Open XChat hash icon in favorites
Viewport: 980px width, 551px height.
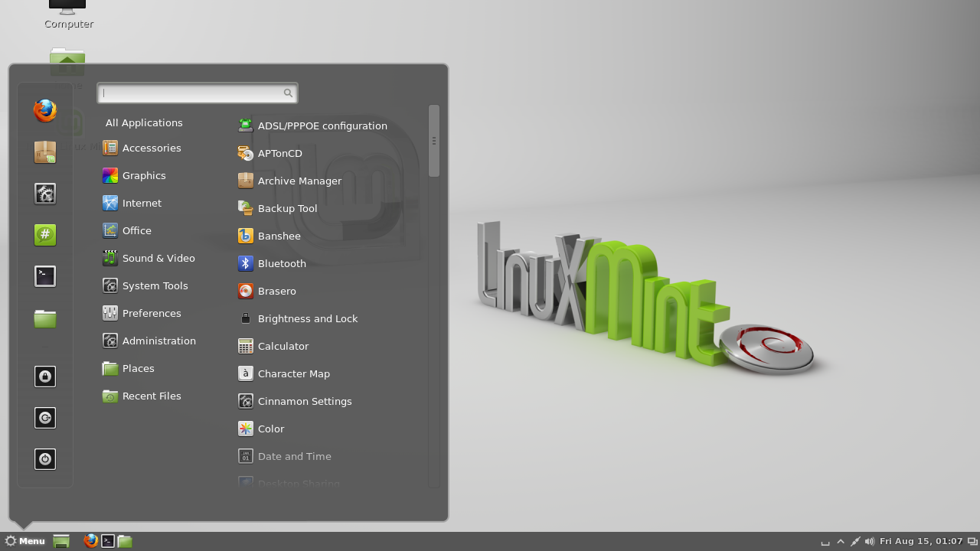point(45,235)
